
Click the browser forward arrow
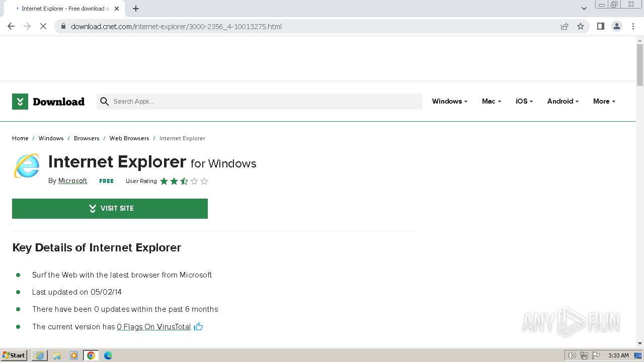[27, 26]
